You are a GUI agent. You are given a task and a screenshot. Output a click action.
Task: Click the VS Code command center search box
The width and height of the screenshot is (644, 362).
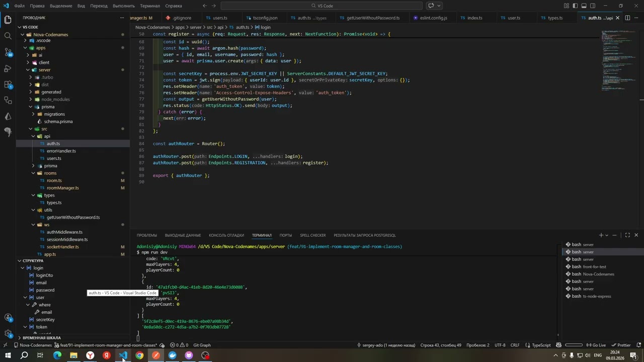322,6
